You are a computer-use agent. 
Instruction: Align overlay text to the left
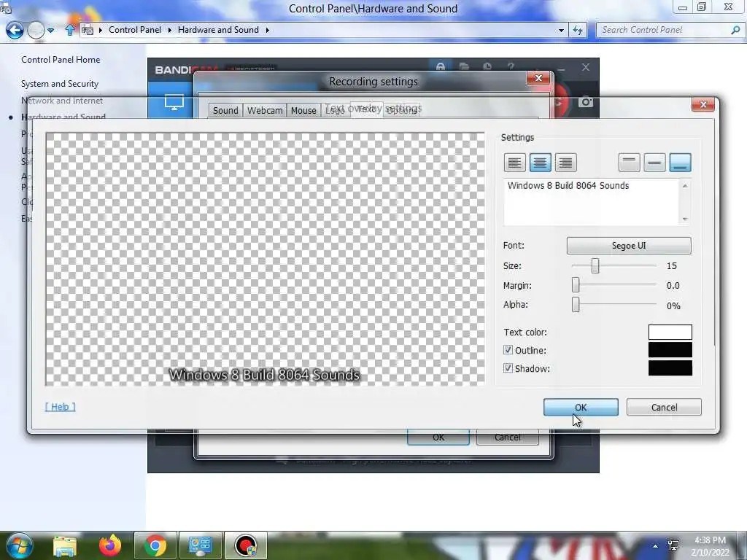(514, 163)
